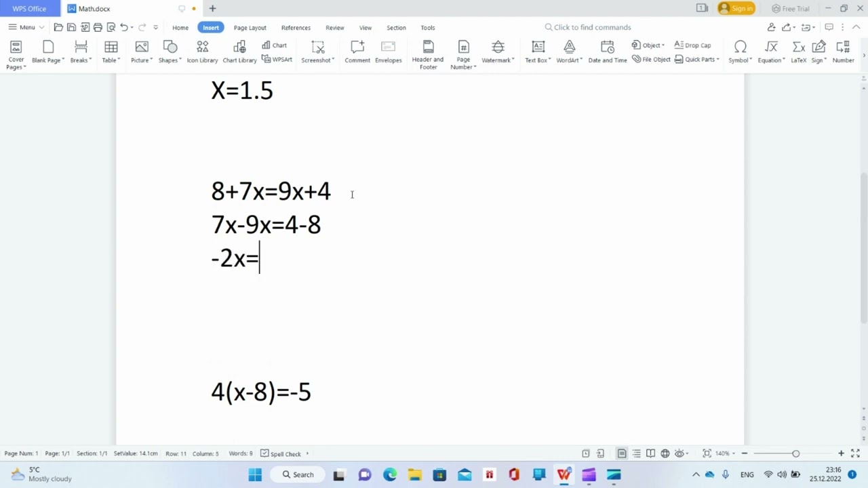This screenshot has height=488, width=868.
Task: Undo the last action
Action: point(124,27)
